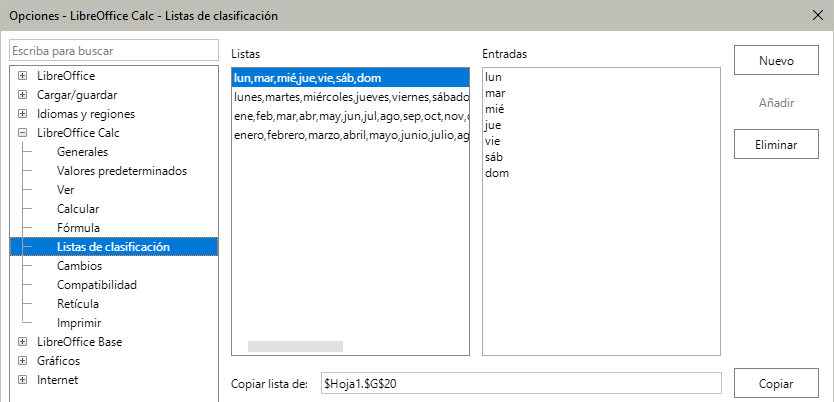Image resolution: width=834 pixels, height=402 pixels.
Task: Select Generales in the options tree
Action: coord(82,152)
